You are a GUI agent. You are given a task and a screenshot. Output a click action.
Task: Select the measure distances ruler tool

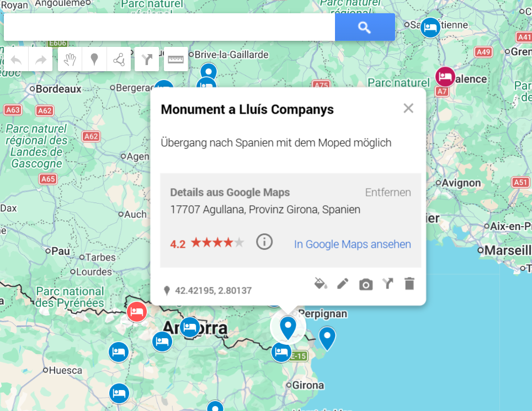tap(175, 59)
